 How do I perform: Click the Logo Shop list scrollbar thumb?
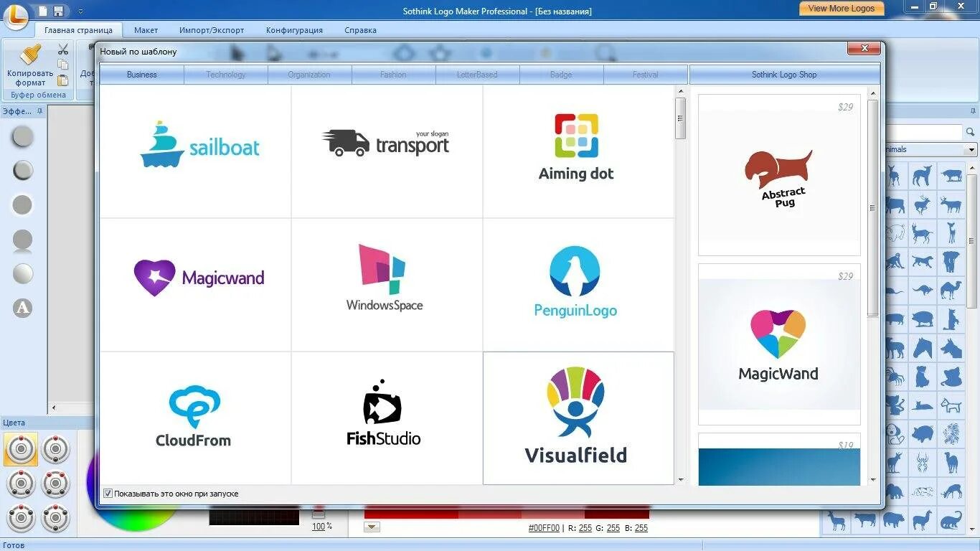pyautogui.click(x=872, y=208)
